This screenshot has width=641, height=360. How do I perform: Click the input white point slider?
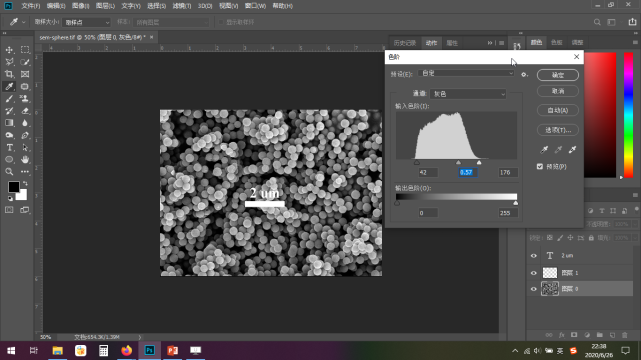tap(479, 163)
